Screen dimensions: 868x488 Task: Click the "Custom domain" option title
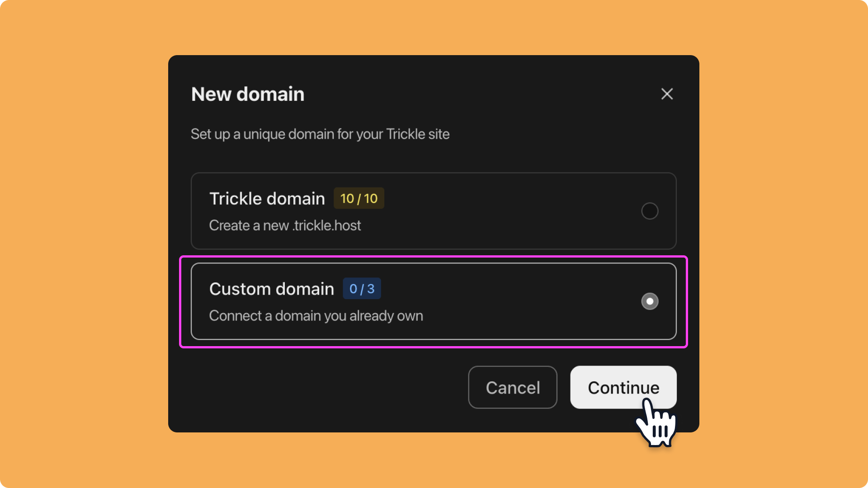coord(272,289)
